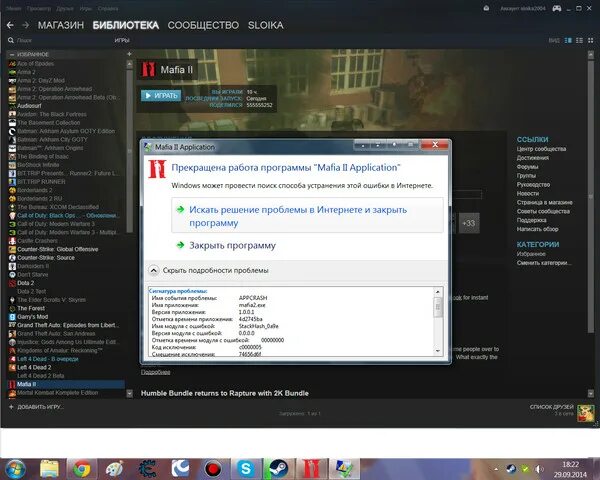Image resolution: width=600 pixels, height=480 pixels.
Task: Select Grand Theft Auto: Episodes from Liberty
Action: [x=67, y=325]
